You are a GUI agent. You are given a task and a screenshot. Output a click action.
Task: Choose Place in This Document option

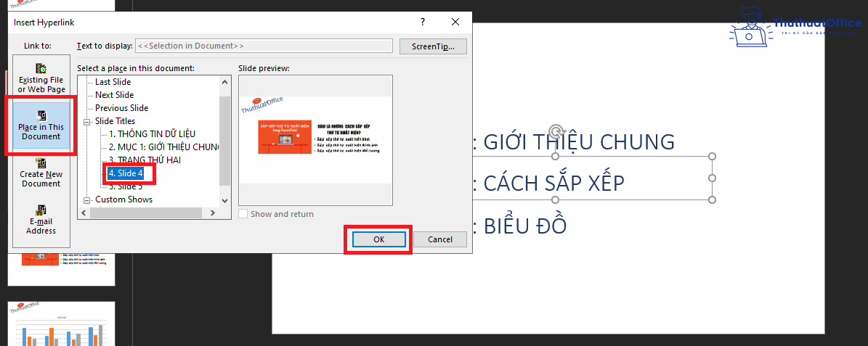click(41, 124)
